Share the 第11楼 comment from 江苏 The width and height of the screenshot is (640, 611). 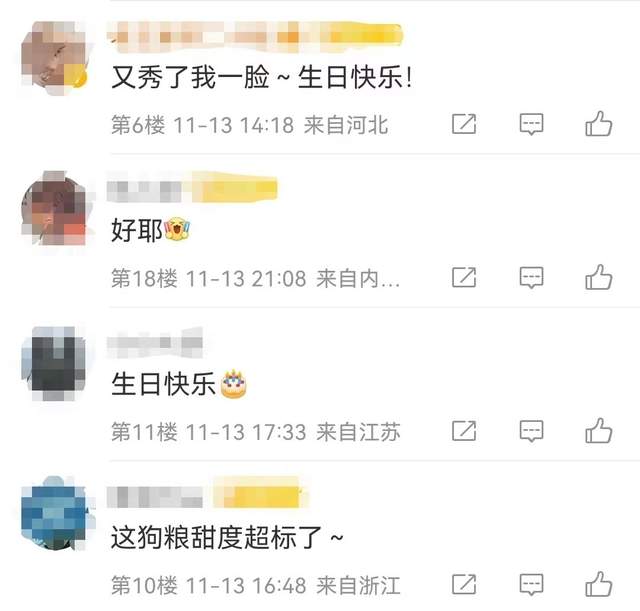point(464,431)
